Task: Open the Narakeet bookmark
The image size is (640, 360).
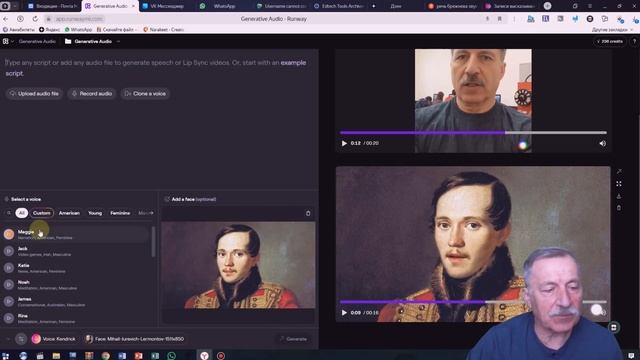Action: (x=163, y=29)
